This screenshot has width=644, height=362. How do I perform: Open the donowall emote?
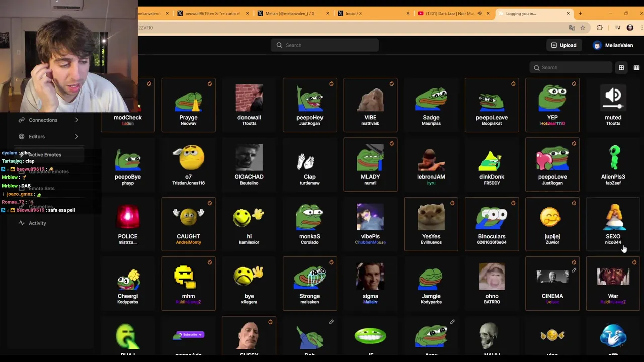pyautogui.click(x=249, y=105)
